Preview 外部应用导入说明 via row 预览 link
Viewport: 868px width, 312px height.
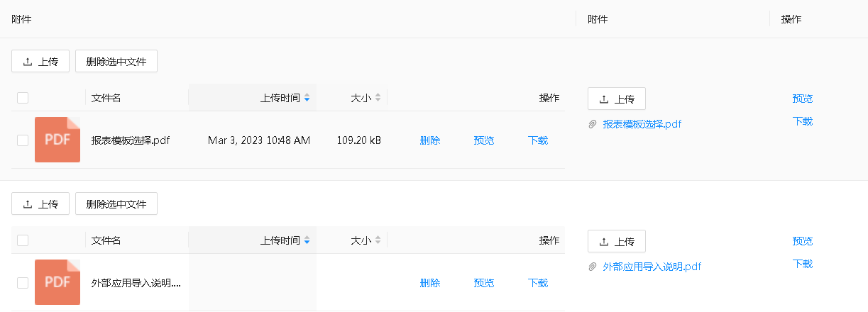point(484,283)
